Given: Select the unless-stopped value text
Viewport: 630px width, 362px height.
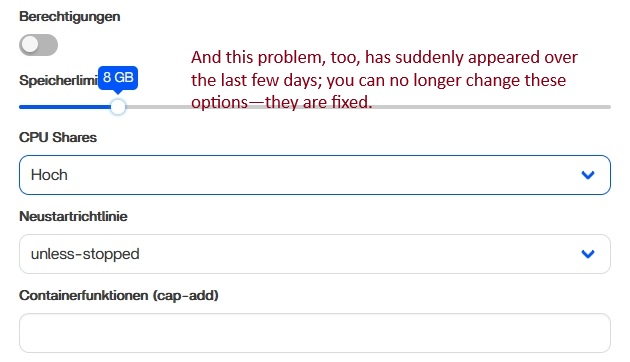Looking at the screenshot, I should coord(85,254).
